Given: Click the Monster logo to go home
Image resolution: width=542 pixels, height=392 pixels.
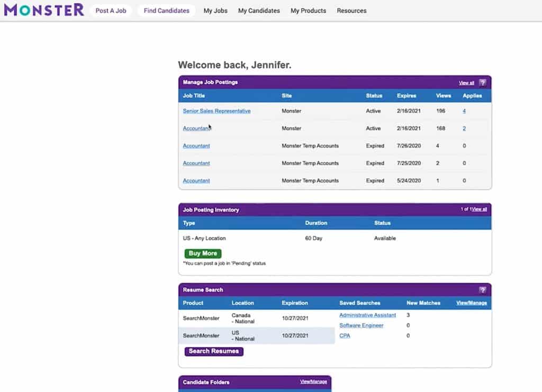Looking at the screenshot, I should [x=44, y=10].
